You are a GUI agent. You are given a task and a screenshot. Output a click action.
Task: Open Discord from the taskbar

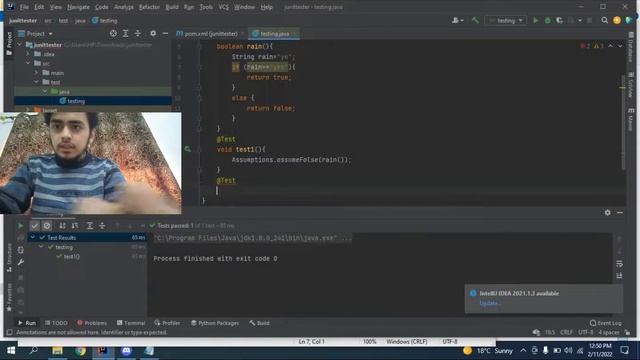coord(126,350)
